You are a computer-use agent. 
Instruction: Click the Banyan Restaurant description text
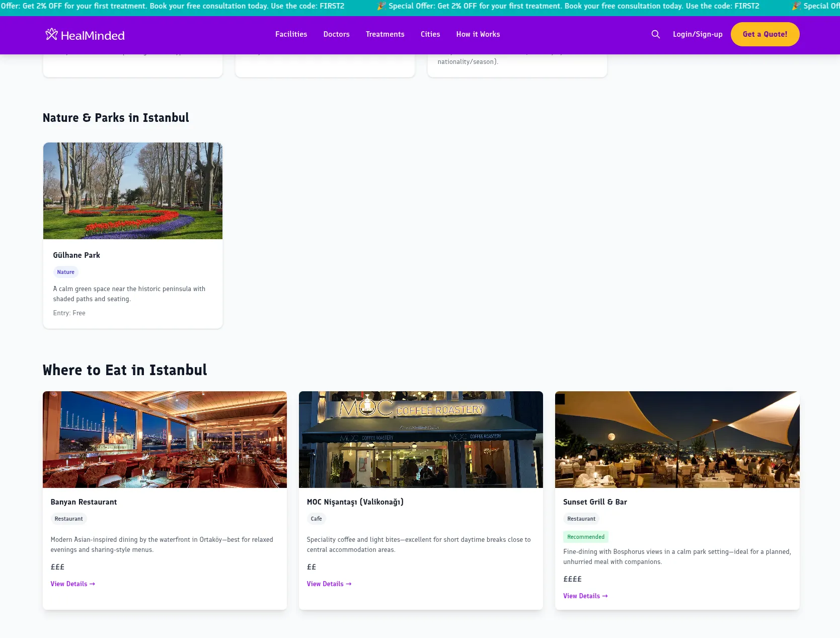click(x=162, y=545)
